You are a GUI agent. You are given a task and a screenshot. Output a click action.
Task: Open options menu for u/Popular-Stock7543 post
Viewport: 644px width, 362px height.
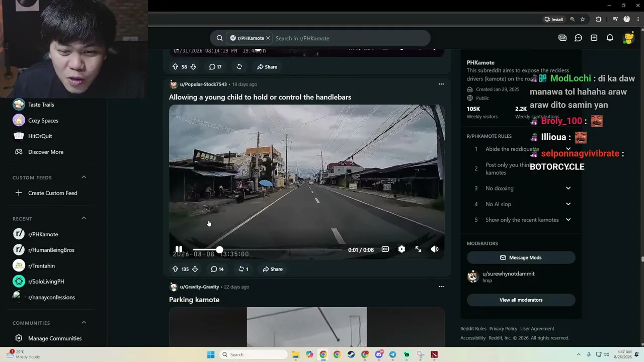pyautogui.click(x=441, y=84)
